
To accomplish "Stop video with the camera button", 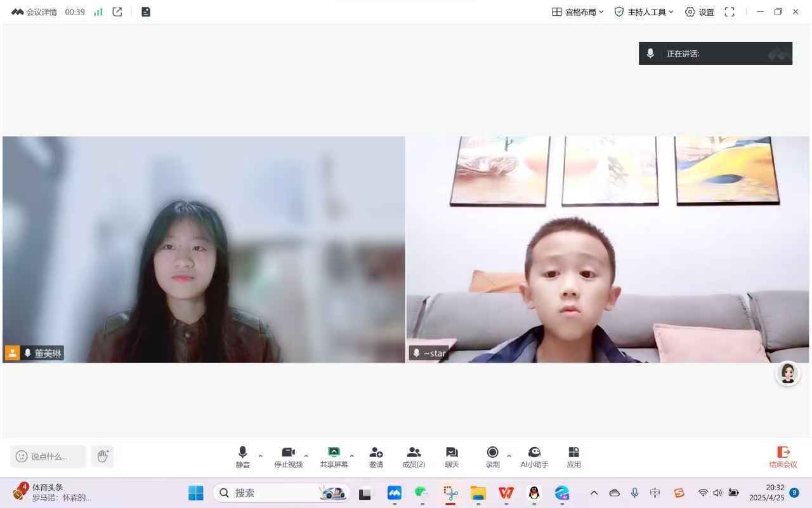I will (x=288, y=456).
